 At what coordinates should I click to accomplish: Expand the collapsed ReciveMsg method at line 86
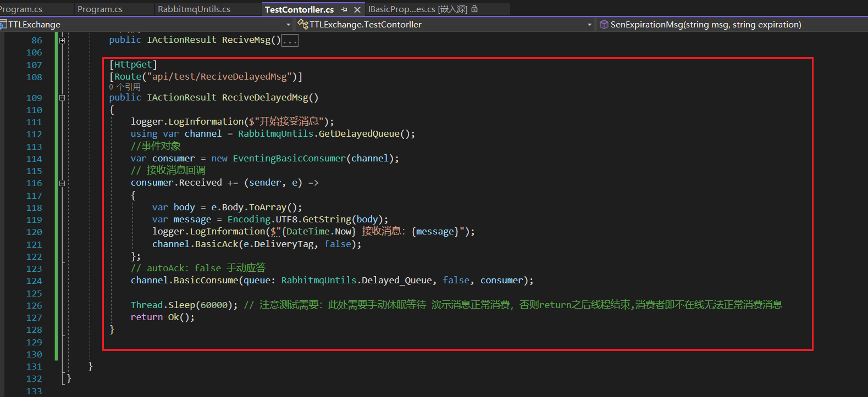[x=62, y=40]
